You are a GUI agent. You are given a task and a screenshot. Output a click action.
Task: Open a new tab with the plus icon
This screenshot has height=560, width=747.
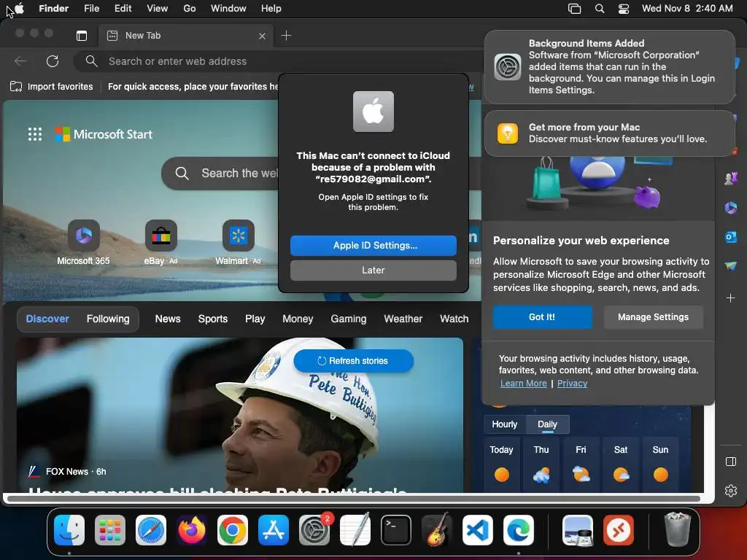[x=286, y=35]
